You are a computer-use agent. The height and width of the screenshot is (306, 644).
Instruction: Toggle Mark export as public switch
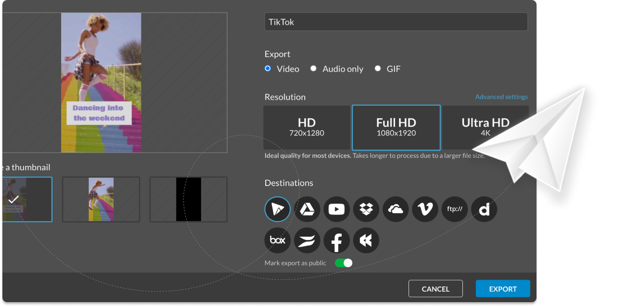343,263
